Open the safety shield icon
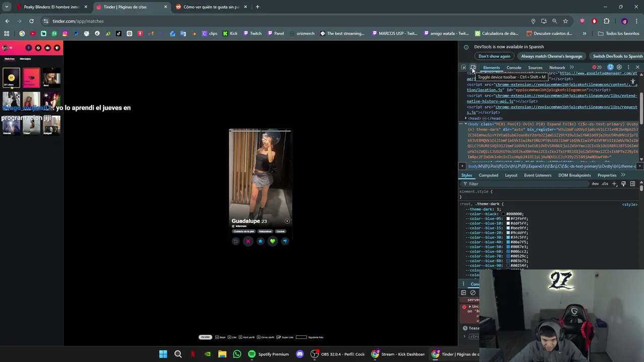Image resolution: width=644 pixels, height=362 pixels. [x=57, y=48]
